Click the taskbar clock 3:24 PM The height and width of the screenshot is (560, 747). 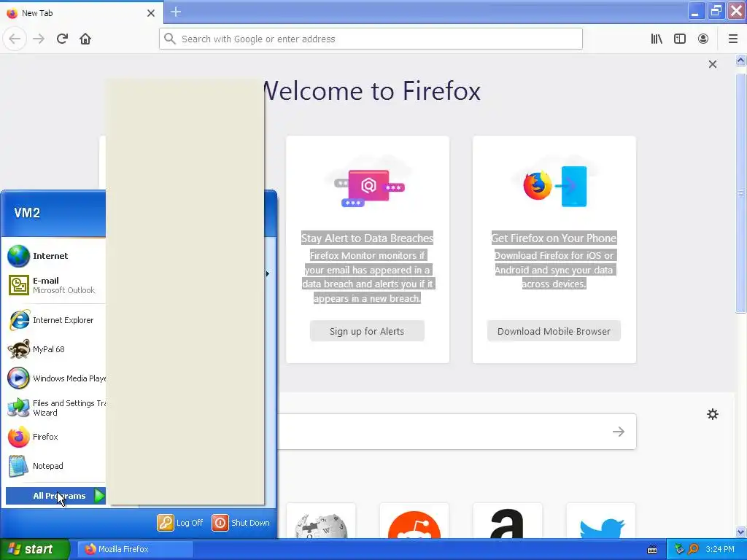click(x=720, y=549)
